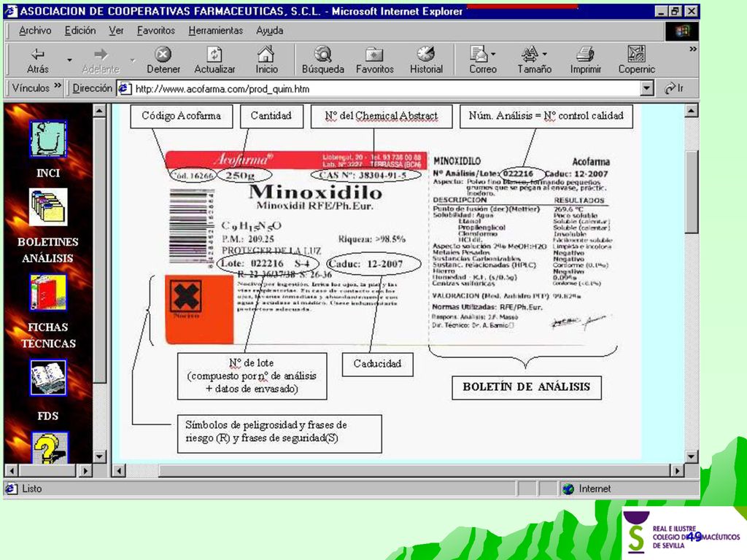747x560 pixels.
Task: Click the page icon in the address bar
Action: (124, 88)
